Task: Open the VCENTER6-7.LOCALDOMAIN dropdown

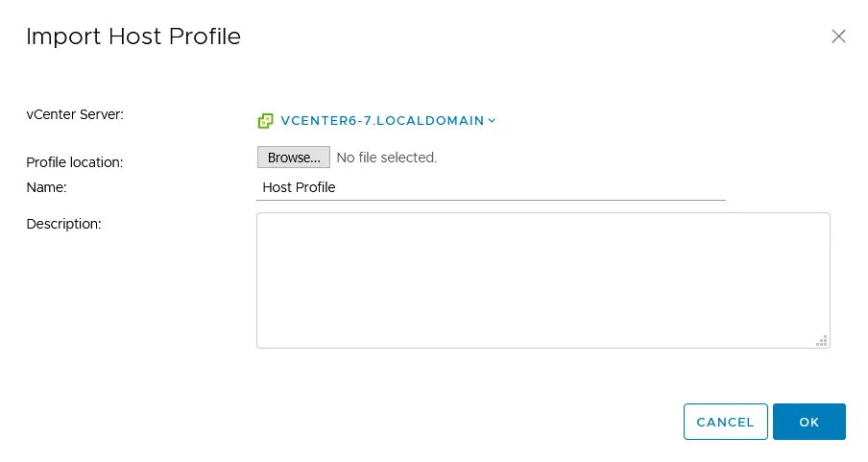Action: pos(382,121)
